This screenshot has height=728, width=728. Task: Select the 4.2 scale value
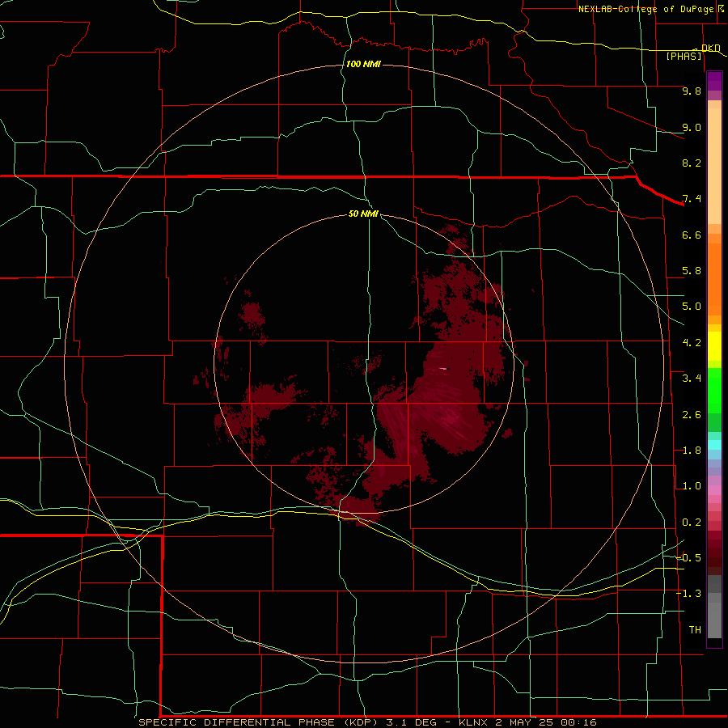point(692,343)
